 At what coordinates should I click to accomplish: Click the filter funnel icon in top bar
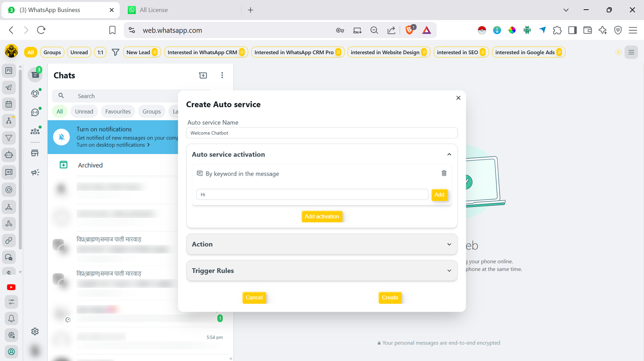pyautogui.click(x=116, y=52)
